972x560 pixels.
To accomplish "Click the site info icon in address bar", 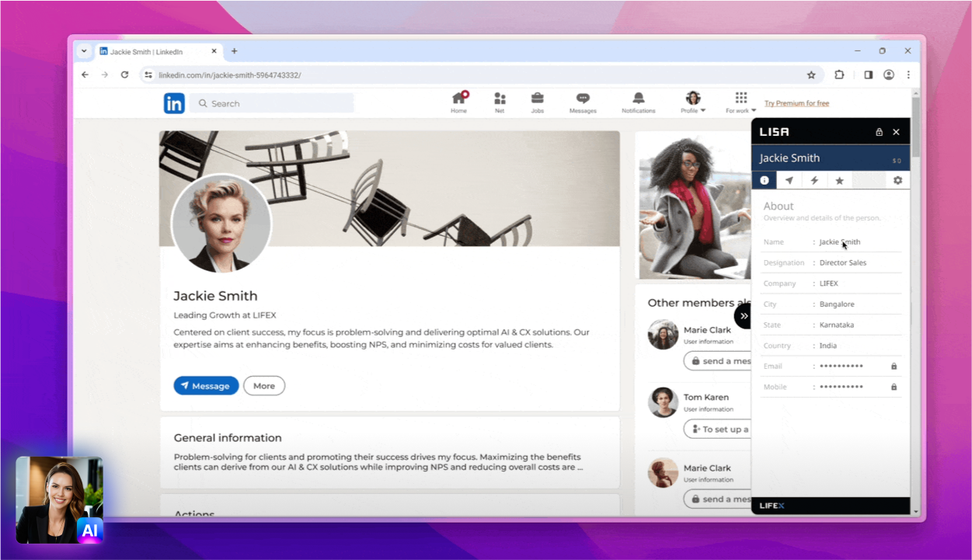I will [x=148, y=75].
